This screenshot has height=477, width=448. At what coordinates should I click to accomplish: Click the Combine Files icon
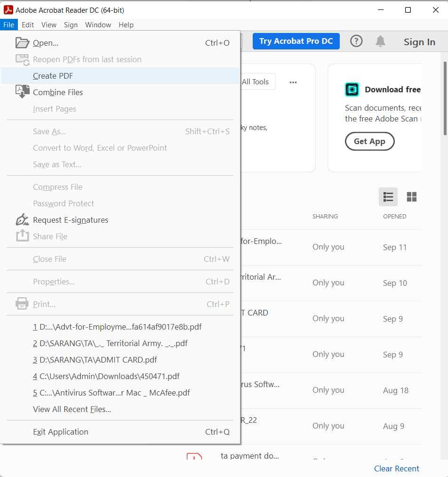(x=22, y=92)
